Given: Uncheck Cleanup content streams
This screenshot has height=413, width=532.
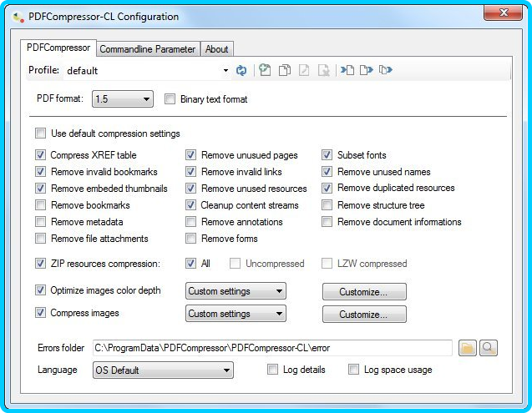Looking at the screenshot, I should coord(190,204).
